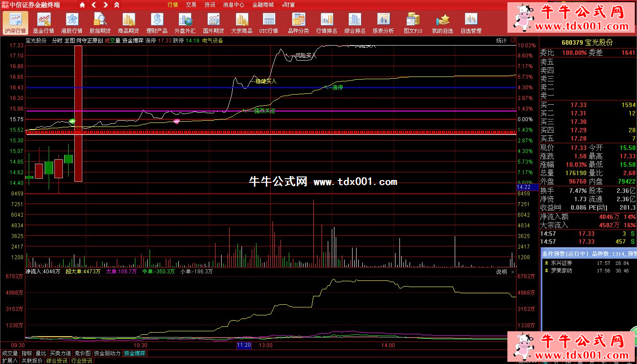Open the OTC行情 icon

tap(269, 23)
